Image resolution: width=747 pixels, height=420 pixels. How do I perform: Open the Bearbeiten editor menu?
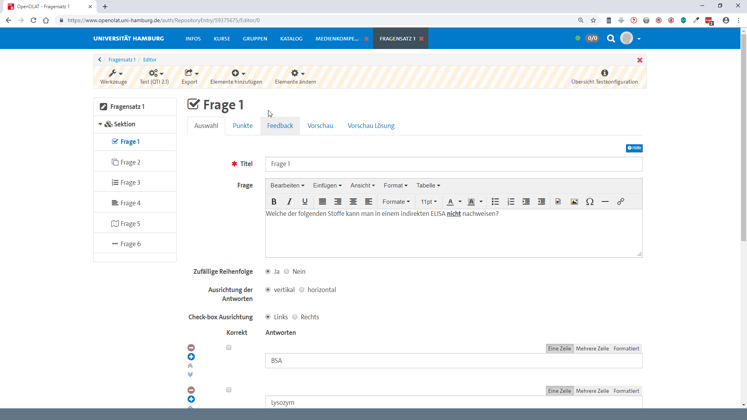(x=287, y=185)
